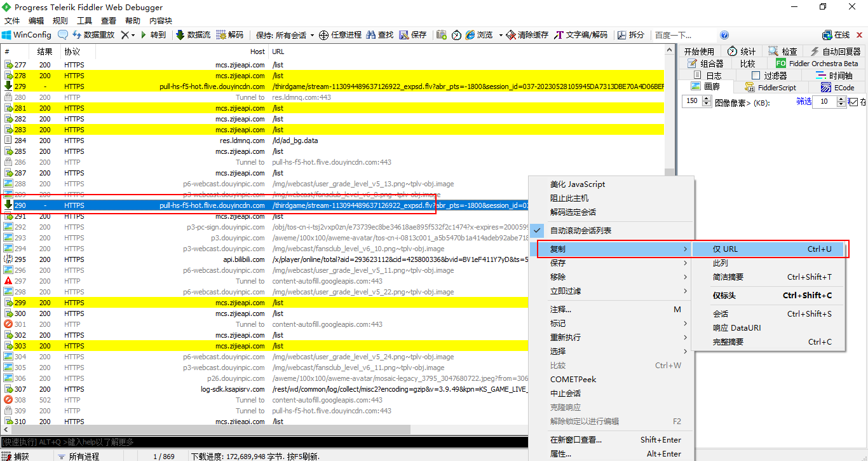Screen dimensions: 868x461
Task: Open WinConfig from the toolbar
Action: pyautogui.click(x=27, y=35)
